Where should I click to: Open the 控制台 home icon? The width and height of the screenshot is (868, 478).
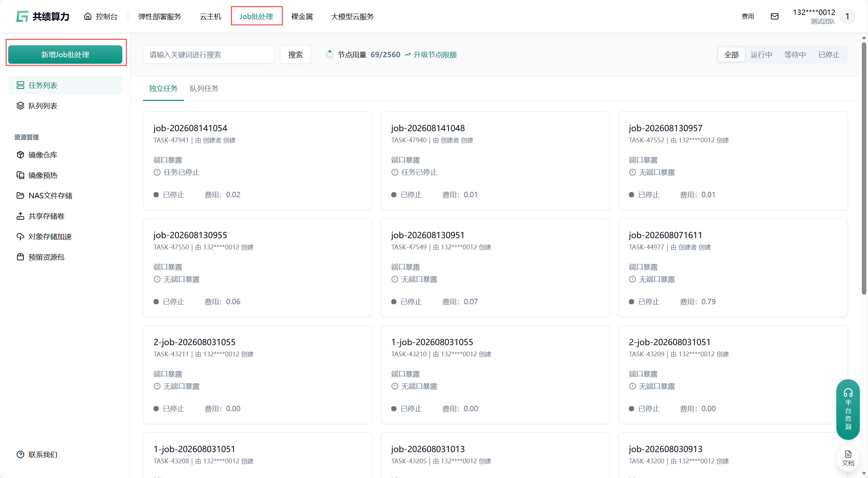(x=88, y=16)
